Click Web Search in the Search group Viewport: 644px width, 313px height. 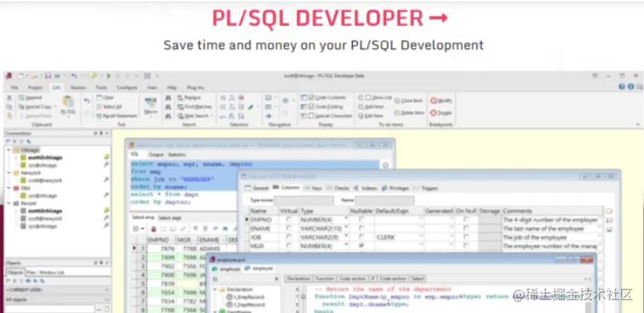coord(194,116)
